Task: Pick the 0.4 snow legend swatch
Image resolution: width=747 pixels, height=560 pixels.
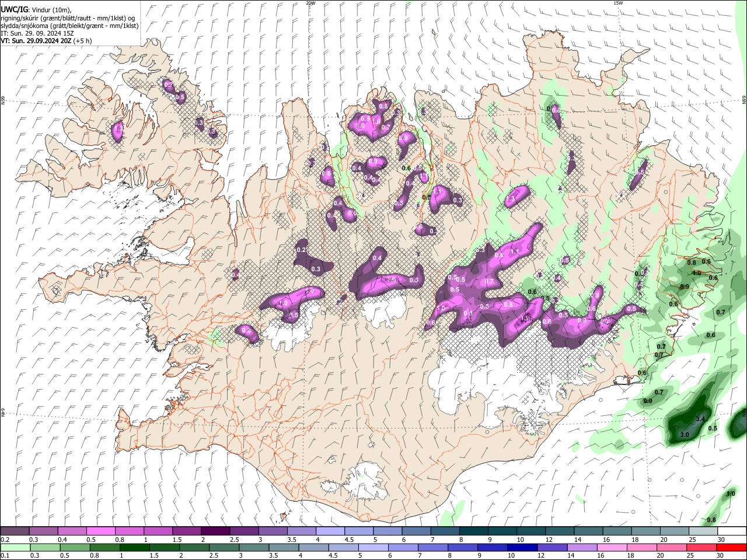Action: tap(72, 531)
